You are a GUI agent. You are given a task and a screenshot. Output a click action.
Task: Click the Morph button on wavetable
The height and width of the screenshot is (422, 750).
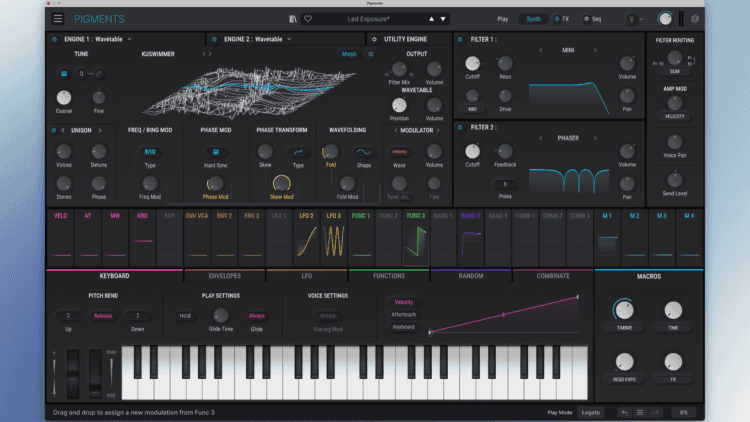[x=349, y=54]
